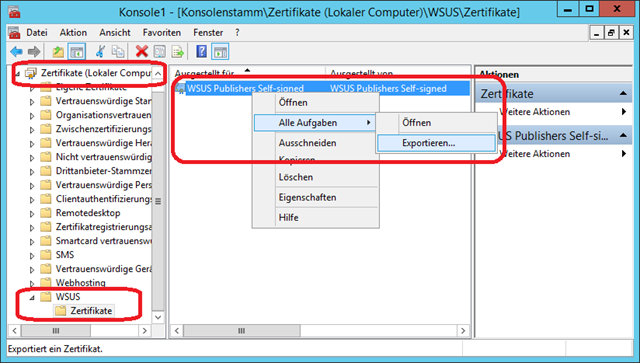Choose Eigenschaften in the context menu
This screenshot has width=640, height=363.
pos(316,197)
